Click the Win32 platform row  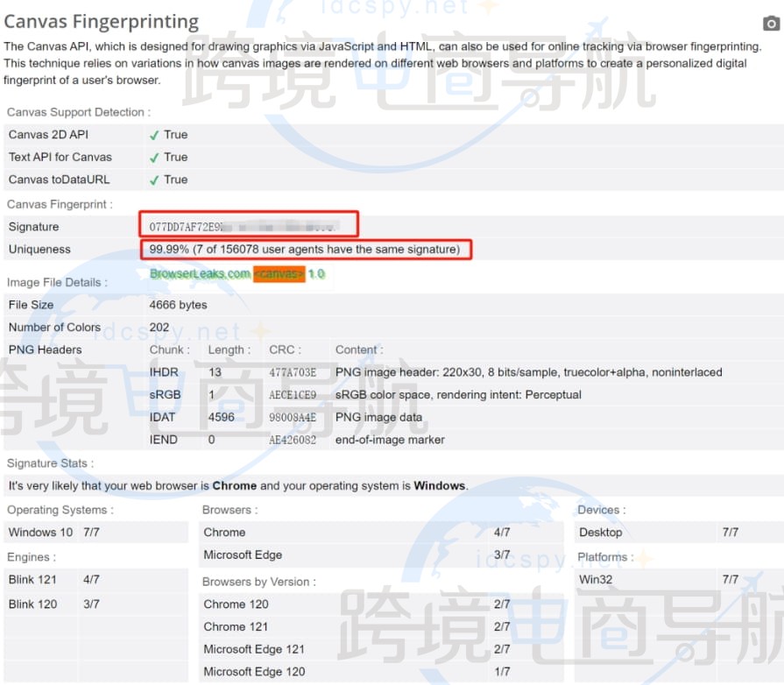click(x=597, y=580)
